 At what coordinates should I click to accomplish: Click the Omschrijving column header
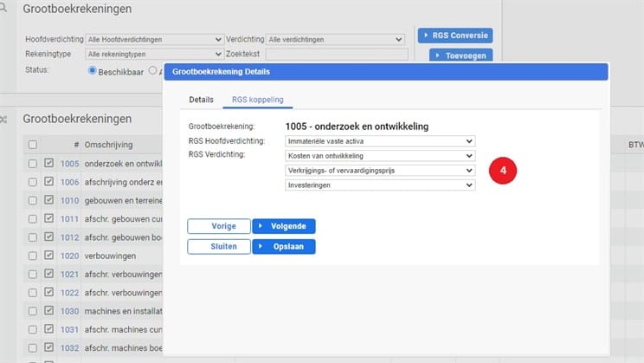pos(108,145)
